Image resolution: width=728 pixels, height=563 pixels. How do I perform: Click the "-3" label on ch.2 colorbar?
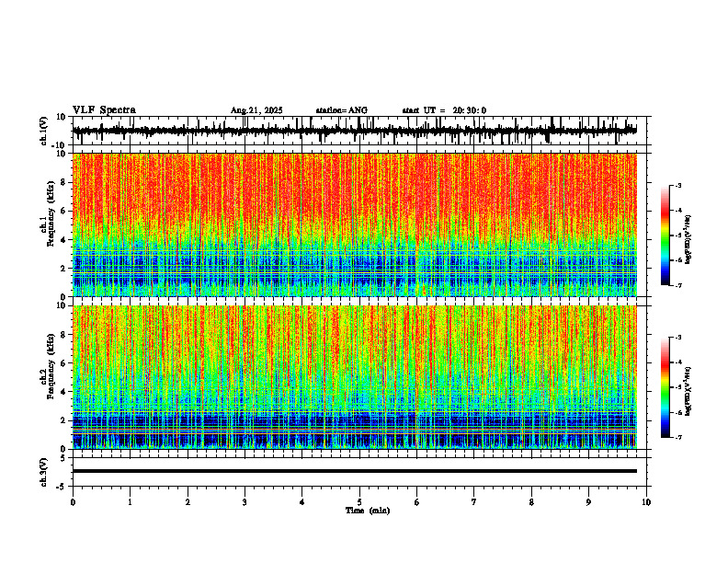click(677, 338)
